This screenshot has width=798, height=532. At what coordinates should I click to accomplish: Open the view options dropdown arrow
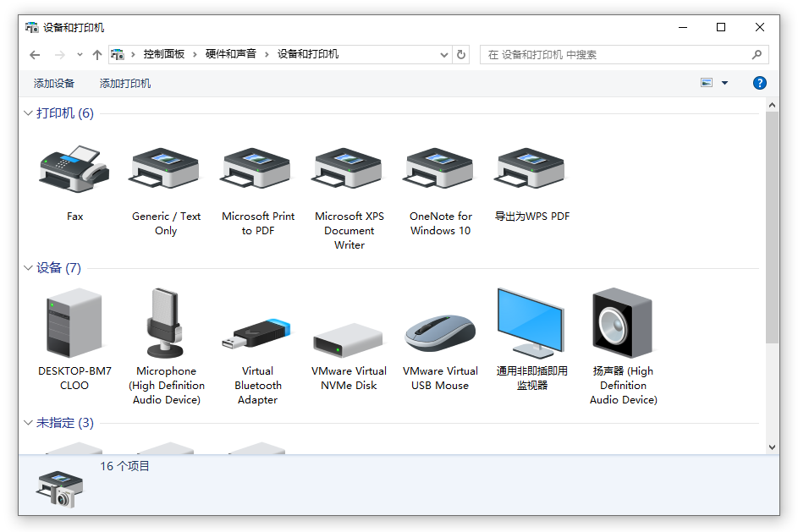pyautogui.click(x=724, y=83)
